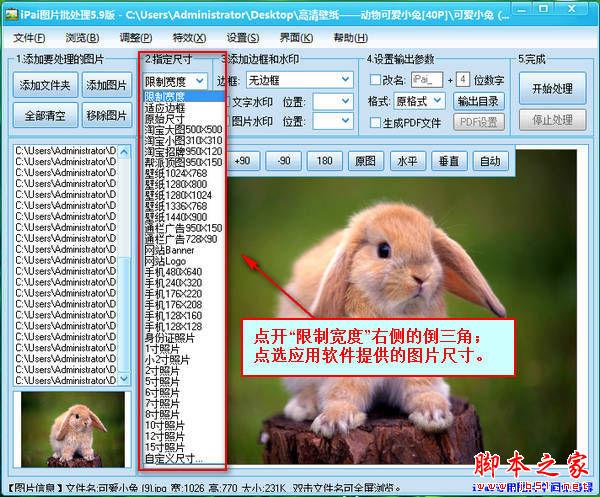Select 身份证照片 option

click(x=183, y=337)
